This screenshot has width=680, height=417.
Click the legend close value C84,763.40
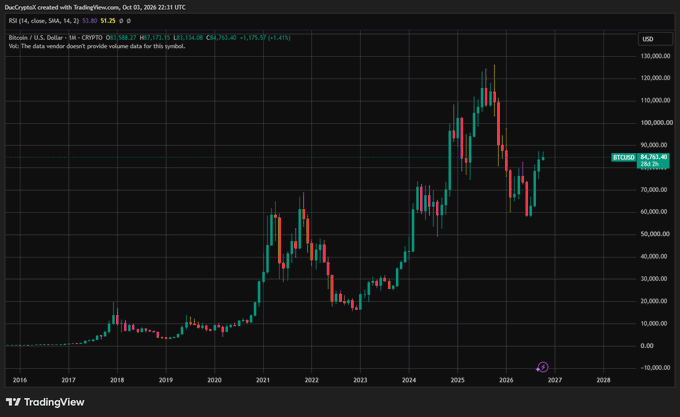(x=221, y=38)
